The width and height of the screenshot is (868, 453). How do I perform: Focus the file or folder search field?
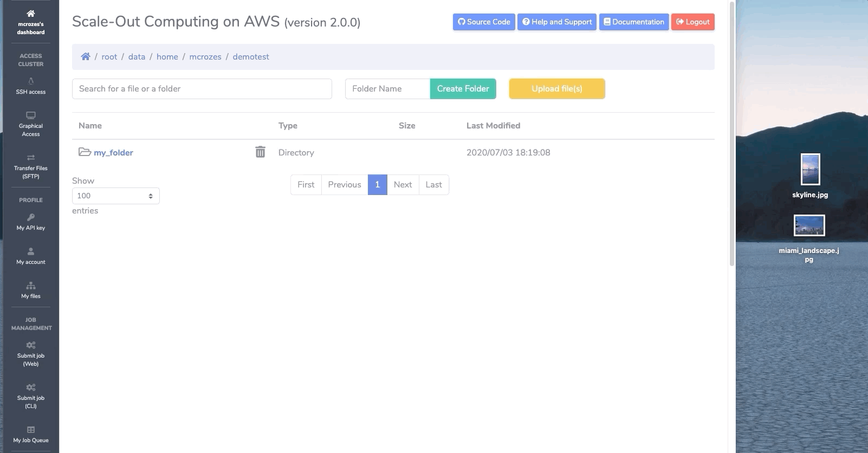pyautogui.click(x=202, y=89)
